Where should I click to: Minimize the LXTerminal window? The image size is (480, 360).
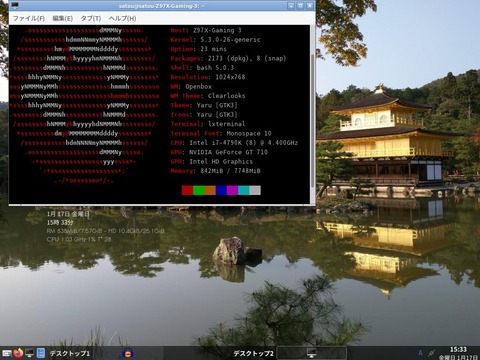(291, 6)
